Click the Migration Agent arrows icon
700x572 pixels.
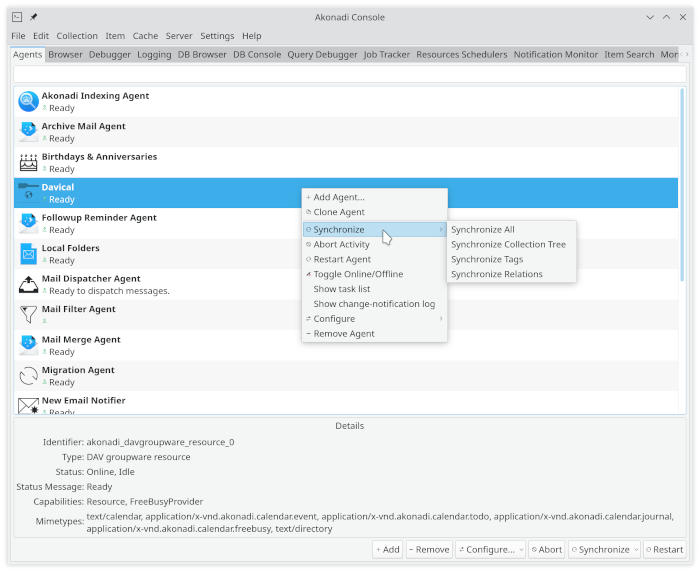(x=28, y=376)
